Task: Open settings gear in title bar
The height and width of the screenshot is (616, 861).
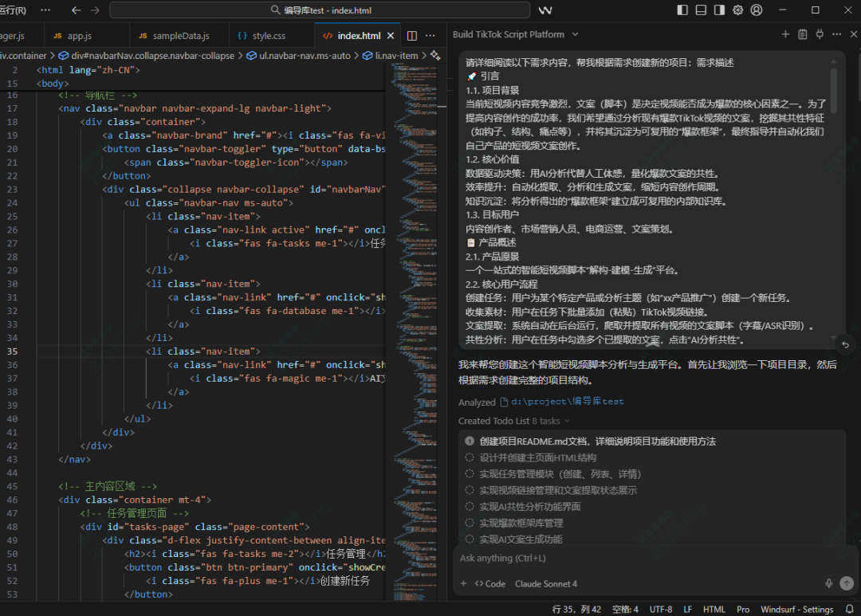Action: coord(738,10)
